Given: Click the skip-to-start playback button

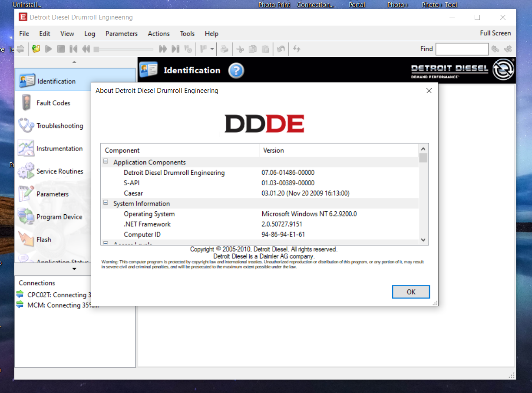Looking at the screenshot, I should [x=73, y=49].
